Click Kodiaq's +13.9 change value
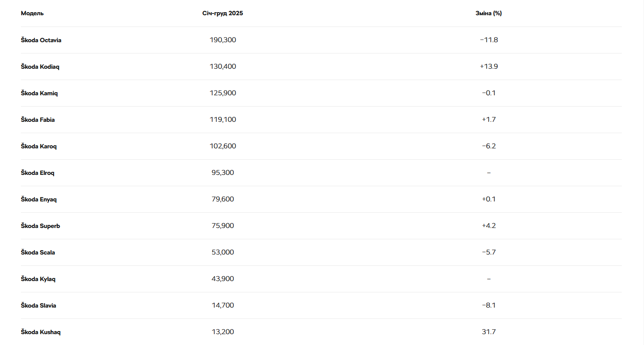 pos(489,67)
